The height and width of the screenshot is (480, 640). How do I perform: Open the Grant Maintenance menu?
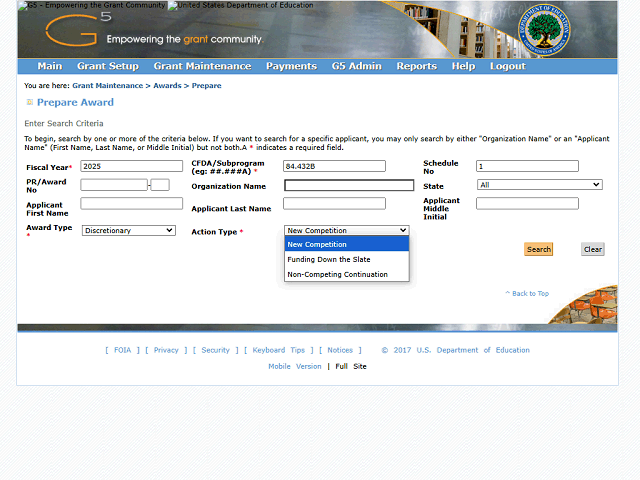point(202,66)
